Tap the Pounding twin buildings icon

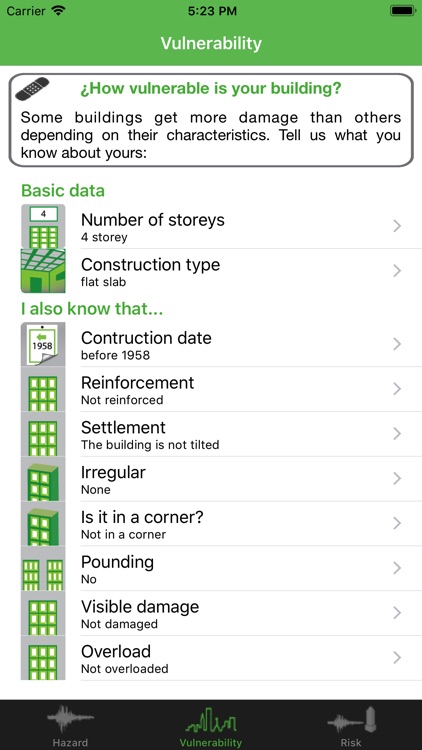click(43, 568)
